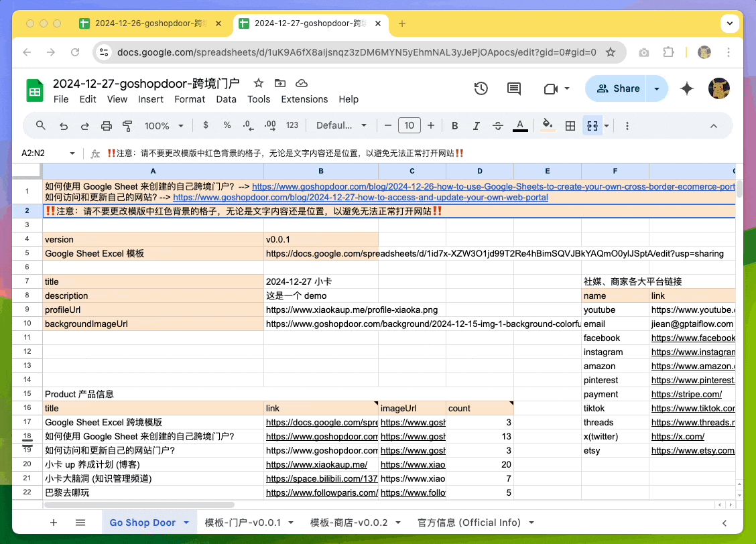
Task: Switch to the 模板-门户-v0.0.1 sheet tab
Action: 243,523
